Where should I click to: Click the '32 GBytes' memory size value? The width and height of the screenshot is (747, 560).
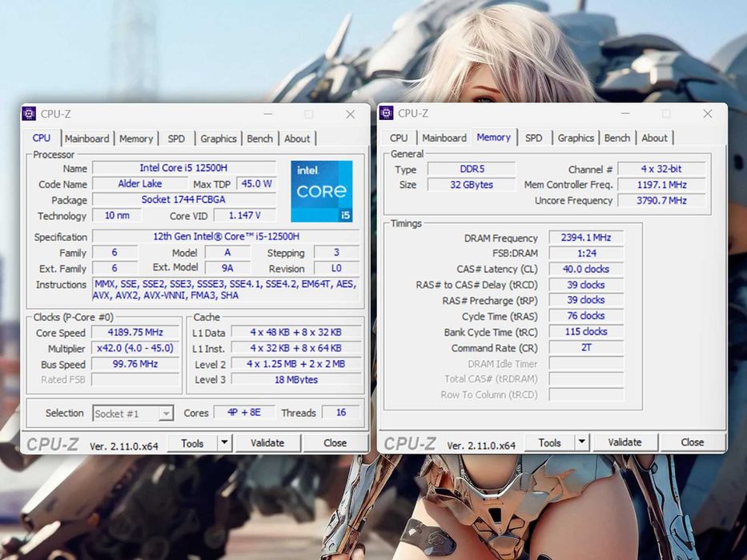[472, 185]
